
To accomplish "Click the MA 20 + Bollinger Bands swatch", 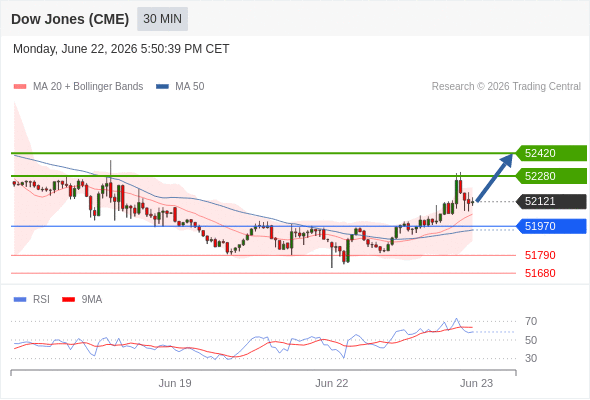I will (20, 87).
